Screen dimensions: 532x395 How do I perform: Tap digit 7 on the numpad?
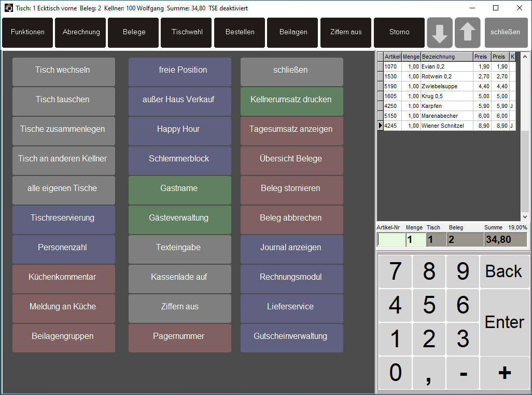[x=395, y=271]
